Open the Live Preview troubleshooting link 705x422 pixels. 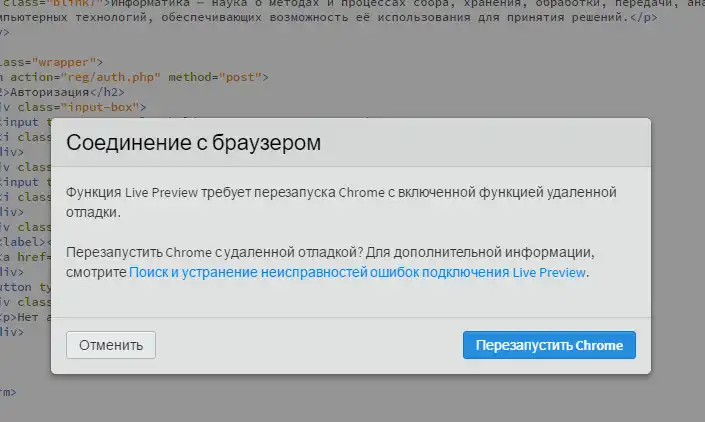[357, 272]
